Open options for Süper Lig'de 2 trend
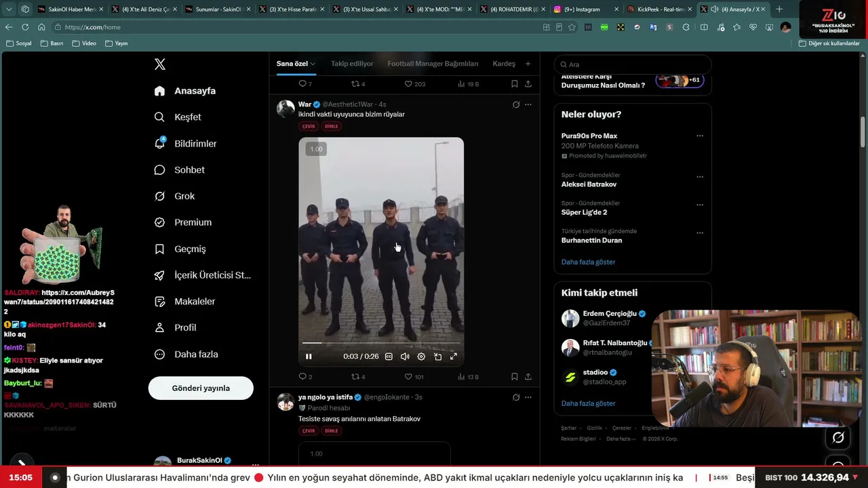Screen dimensions: 868x488 point(700,205)
